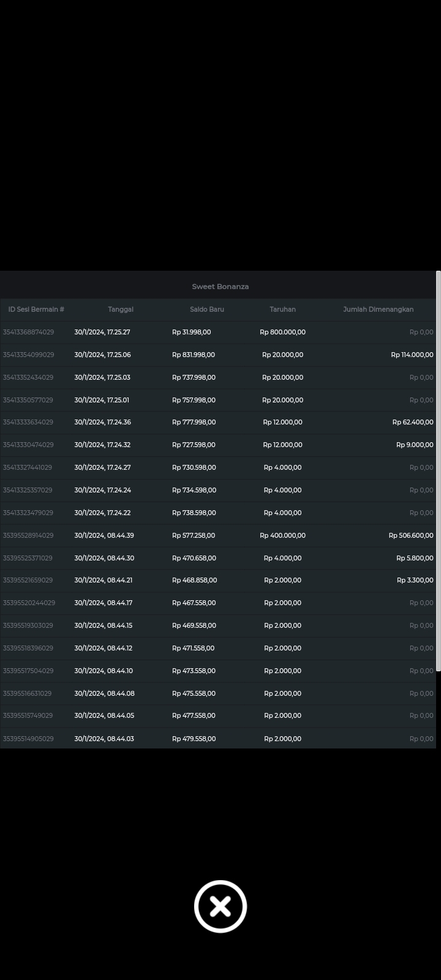This screenshot has height=980, width=441.
Task: Click the Sweet Bonanza title
Action: (221, 287)
